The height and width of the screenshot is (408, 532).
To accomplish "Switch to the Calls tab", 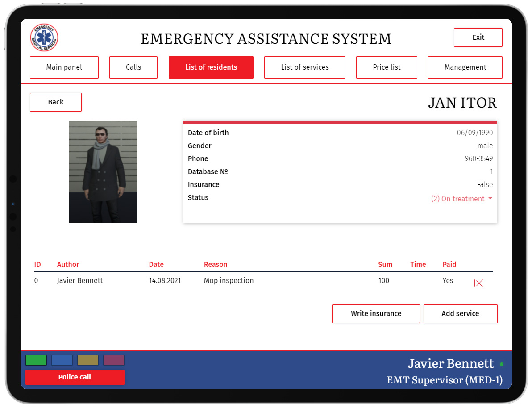I will (133, 67).
